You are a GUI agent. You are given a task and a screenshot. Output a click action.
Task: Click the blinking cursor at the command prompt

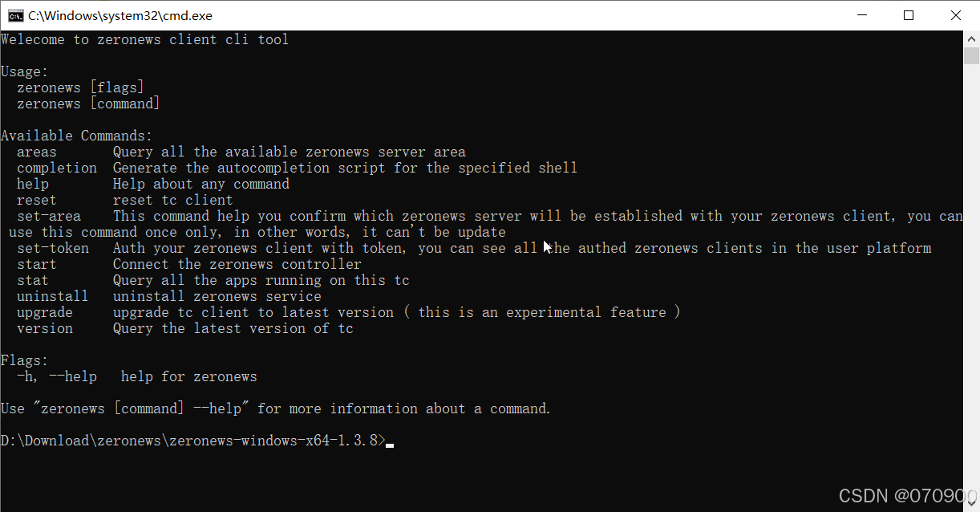[391, 444]
